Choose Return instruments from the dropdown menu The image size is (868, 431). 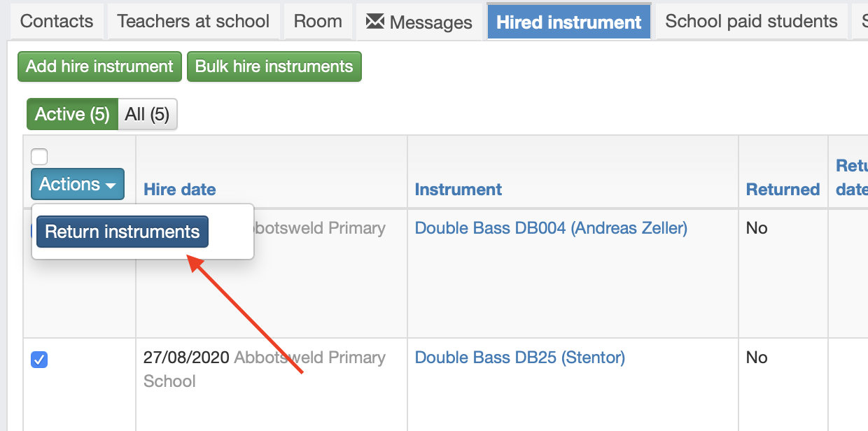coord(122,232)
